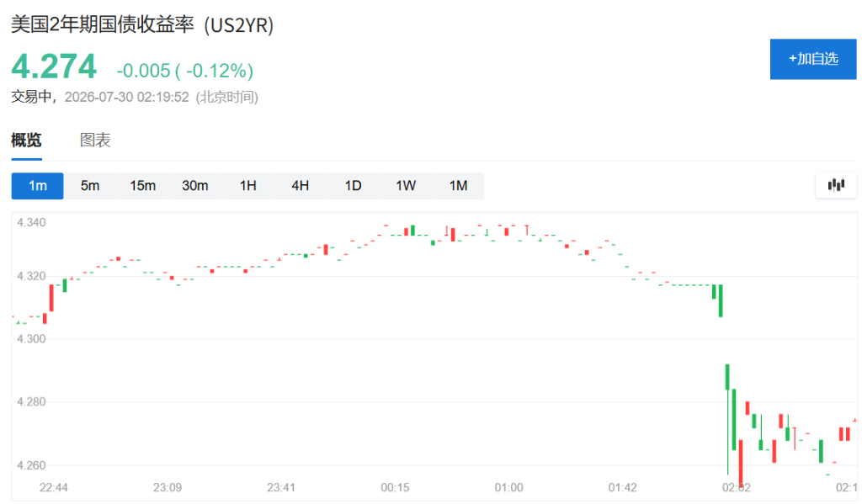Select the 30m interval button

click(x=195, y=186)
